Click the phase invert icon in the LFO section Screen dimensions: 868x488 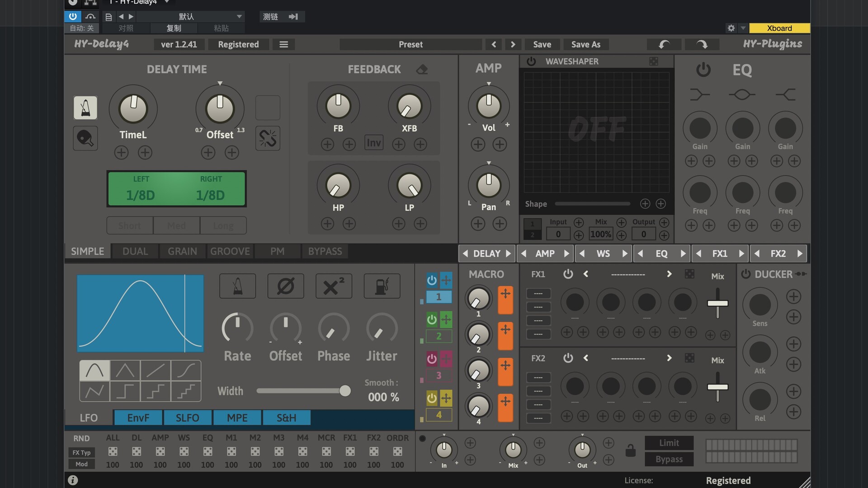[286, 286]
